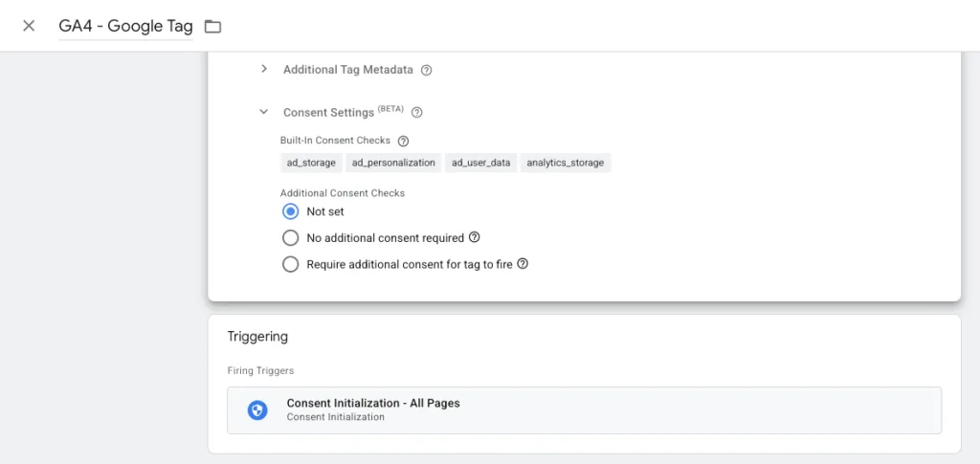Click the ad_personalization consent chip
This screenshot has width=980, height=464.
coord(393,163)
